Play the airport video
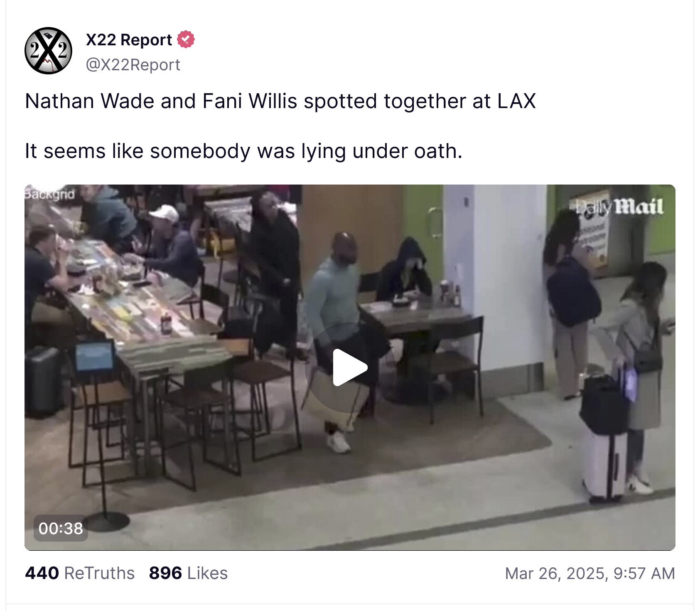700x611 pixels. pyautogui.click(x=350, y=367)
